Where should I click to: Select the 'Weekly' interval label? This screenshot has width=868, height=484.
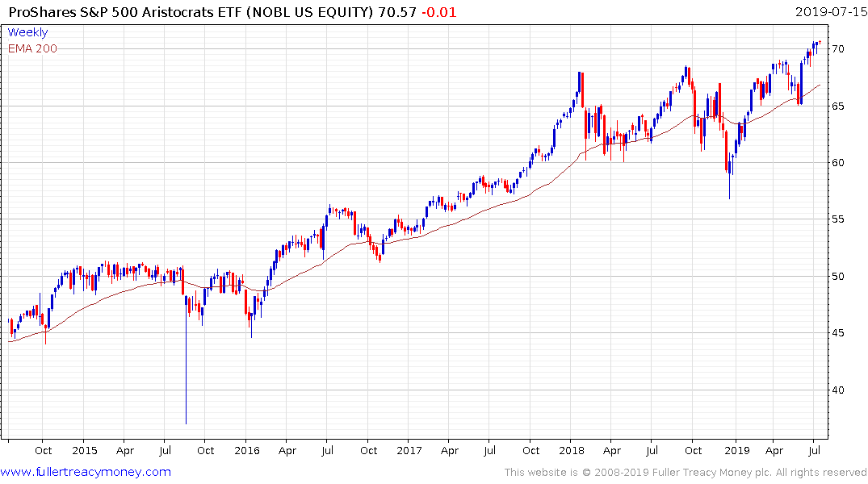[x=27, y=32]
